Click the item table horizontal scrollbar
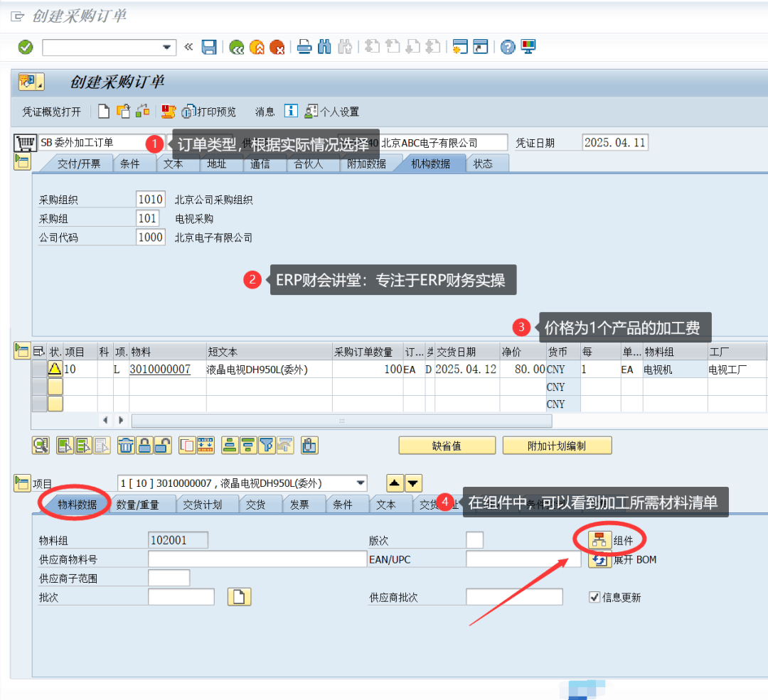Image resolution: width=768 pixels, height=700 pixels. coord(342,421)
